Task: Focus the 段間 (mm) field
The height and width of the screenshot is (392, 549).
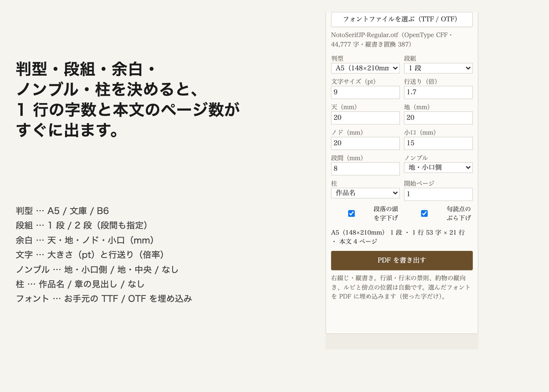Action: click(x=365, y=169)
